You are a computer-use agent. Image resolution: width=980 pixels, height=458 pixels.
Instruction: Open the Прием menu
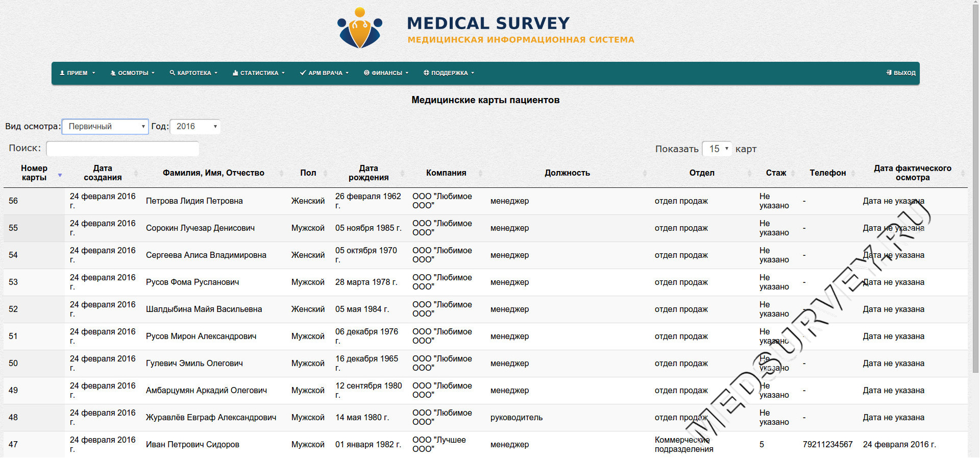point(78,73)
